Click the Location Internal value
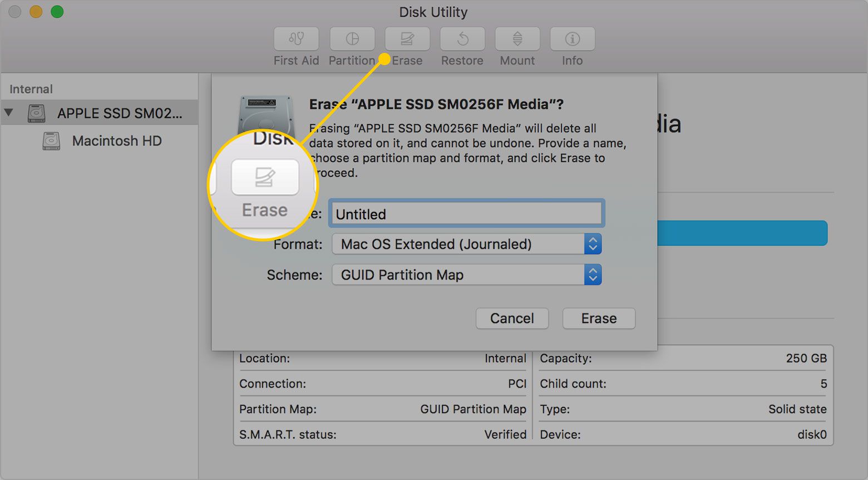 click(505, 359)
